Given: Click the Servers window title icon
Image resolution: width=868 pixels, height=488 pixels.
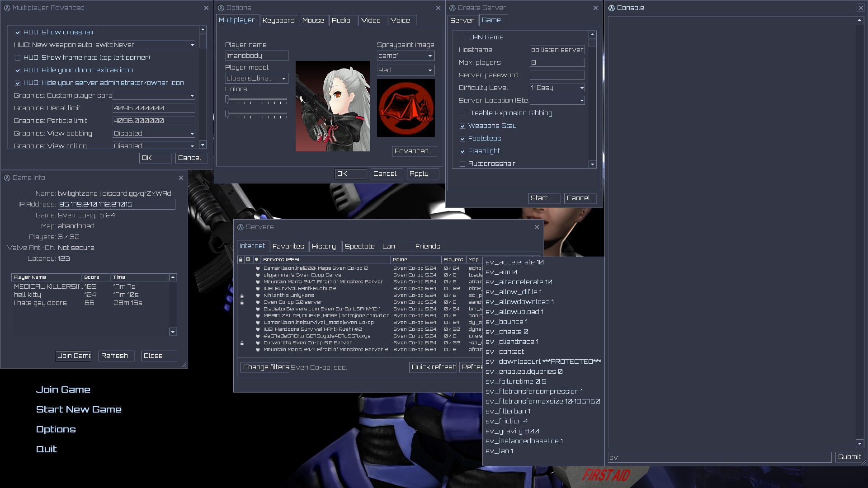Looking at the screenshot, I should point(241,227).
